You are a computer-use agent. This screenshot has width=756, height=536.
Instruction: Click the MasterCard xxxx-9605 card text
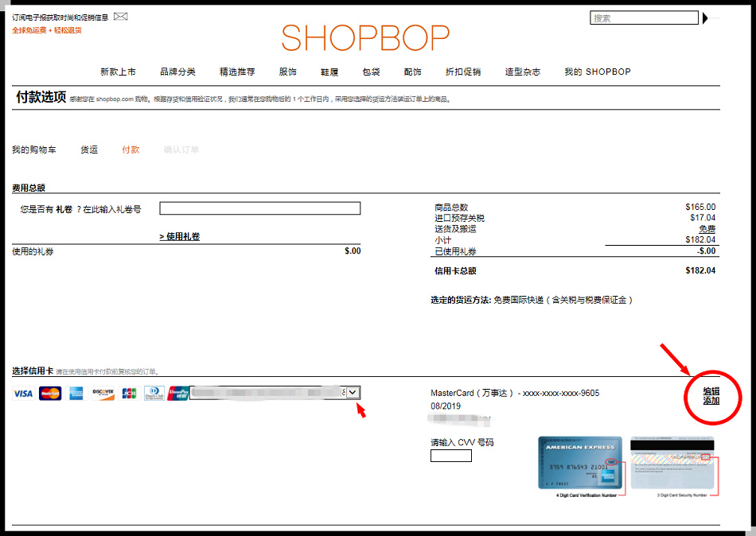pos(515,394)
